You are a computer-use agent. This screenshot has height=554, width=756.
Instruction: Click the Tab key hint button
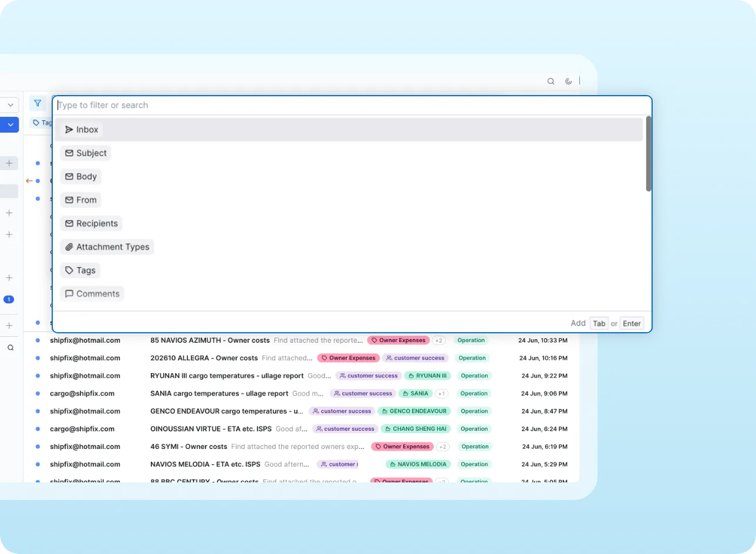click(599, 323)
